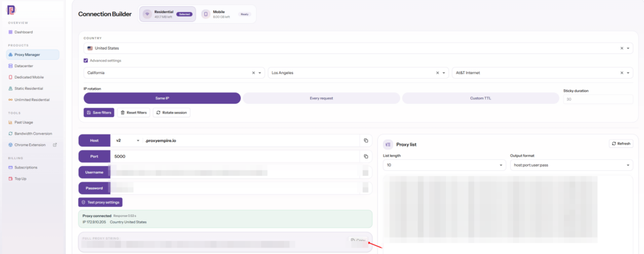The image size is (644, 254).
Task: Click the IP 172.9.10.205 text
Action: [x=94, y=222]
